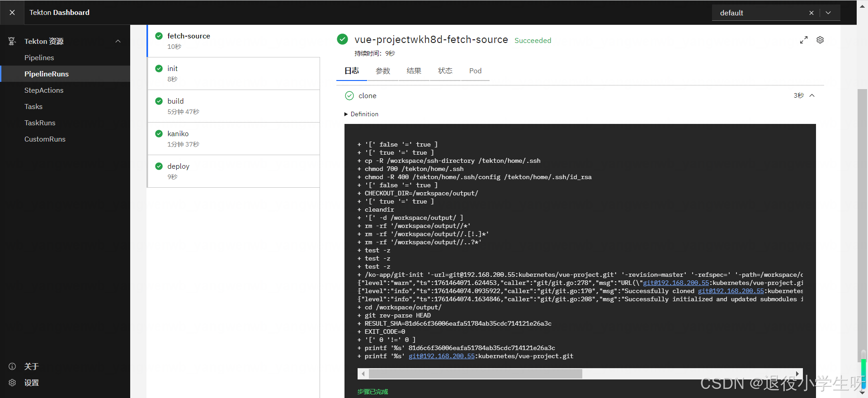
Task: Expand the Definition disclosure triangle
Action: 346,114
